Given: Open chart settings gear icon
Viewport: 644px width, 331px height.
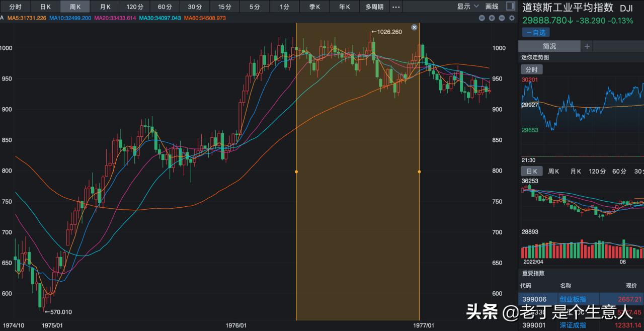Looking at the screenshot, I should [x=512, y=18].
